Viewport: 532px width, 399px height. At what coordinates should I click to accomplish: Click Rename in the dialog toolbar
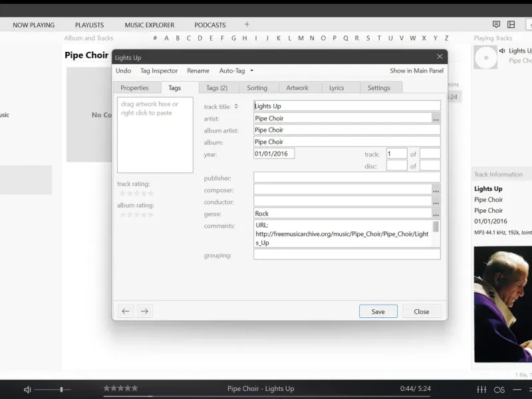pos(198,70)
